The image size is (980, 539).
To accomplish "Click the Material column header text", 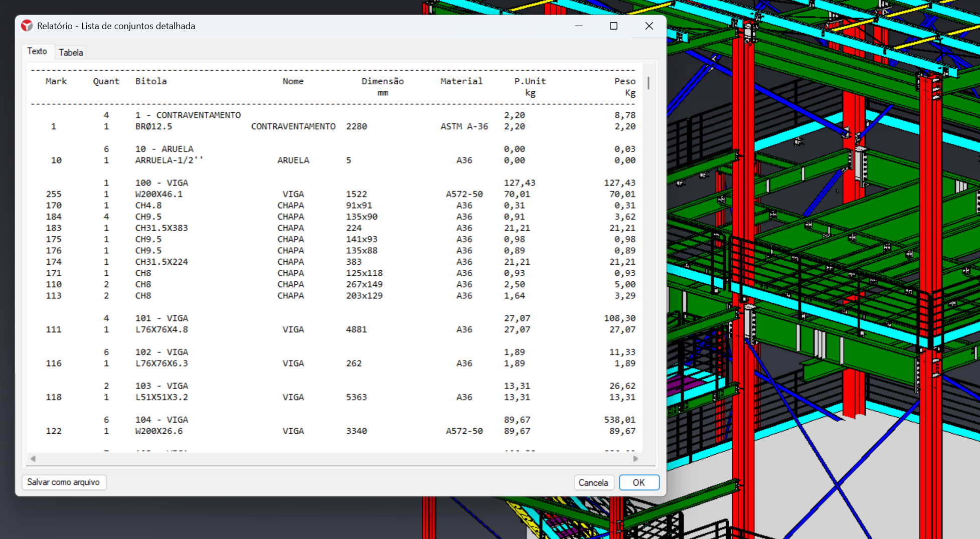I will (461, 81).
